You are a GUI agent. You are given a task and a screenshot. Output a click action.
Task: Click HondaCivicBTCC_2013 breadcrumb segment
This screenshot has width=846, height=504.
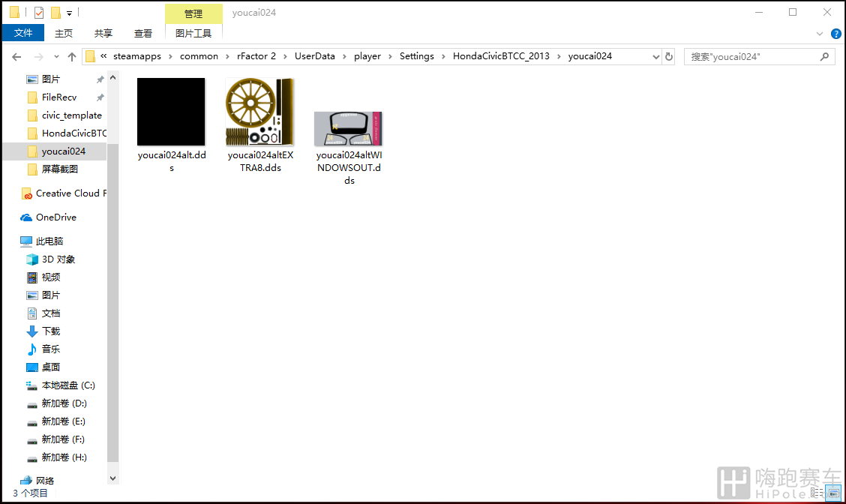point(501,56)
